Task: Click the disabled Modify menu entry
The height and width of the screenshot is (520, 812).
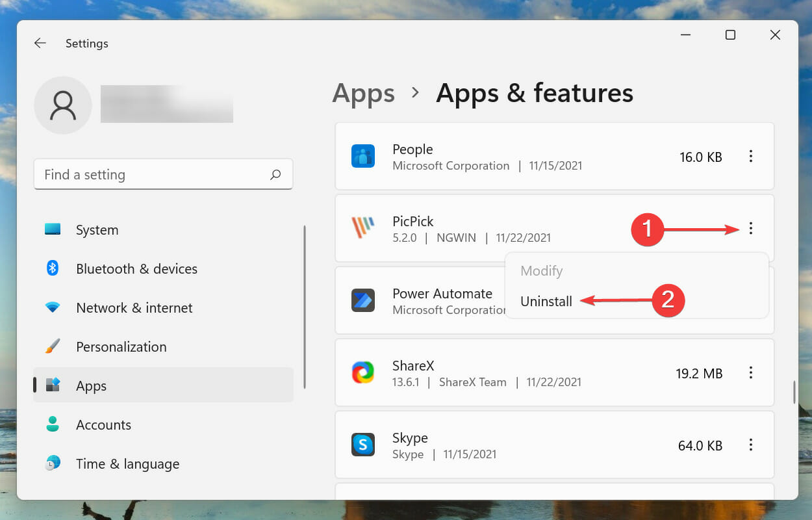Action: [x=542, y=270]
